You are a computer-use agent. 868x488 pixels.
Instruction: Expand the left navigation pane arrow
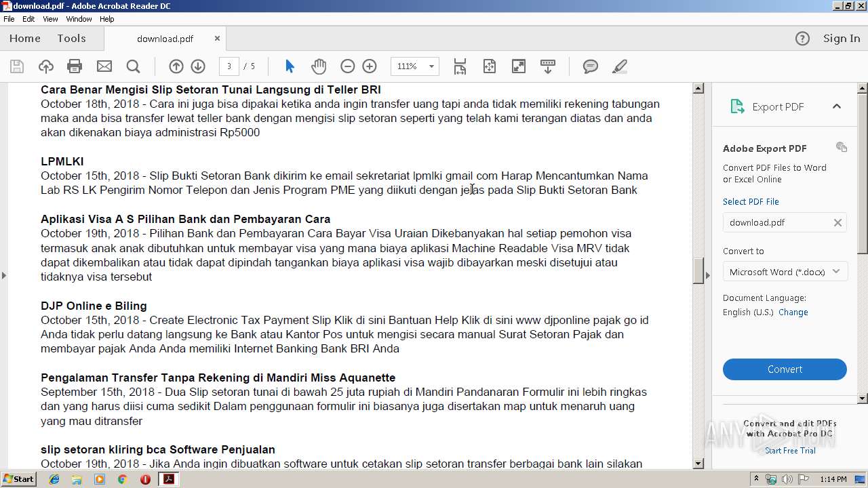click(4, 275)
